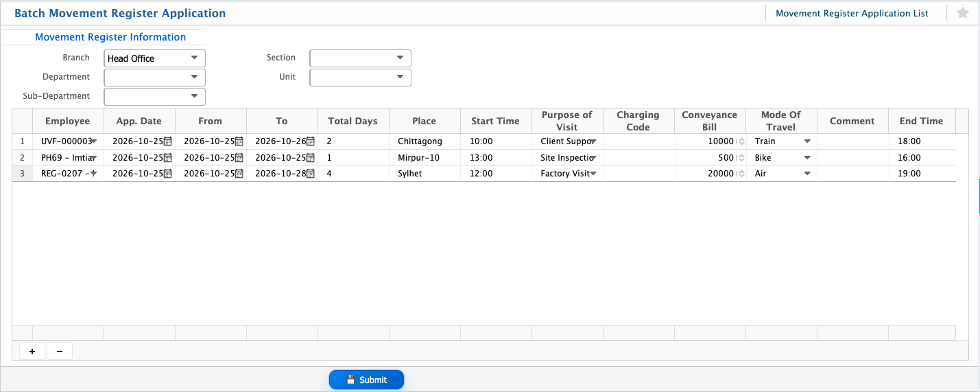Click the Place column header
The image size is (980, 392).
tap(425, 121)
